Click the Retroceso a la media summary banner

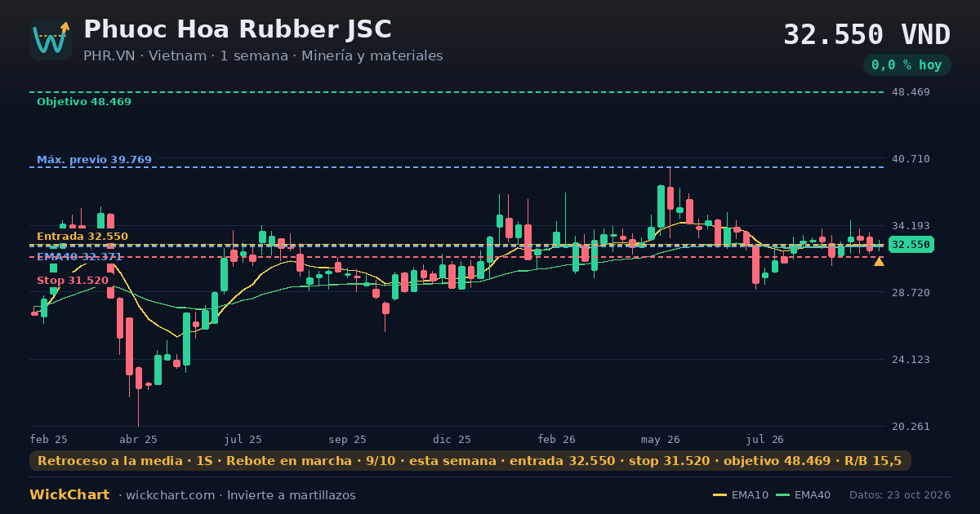click(470, 461)
